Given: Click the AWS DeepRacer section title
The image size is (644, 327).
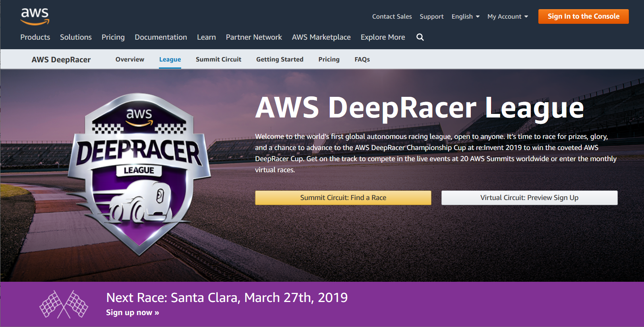Looking at the screenshot, I should [x=61, y=60].
